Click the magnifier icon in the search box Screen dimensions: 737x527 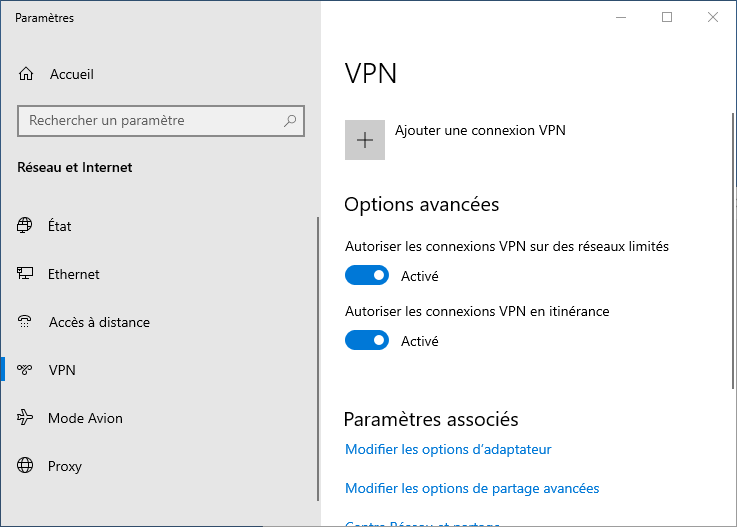[x=290, y=121]
